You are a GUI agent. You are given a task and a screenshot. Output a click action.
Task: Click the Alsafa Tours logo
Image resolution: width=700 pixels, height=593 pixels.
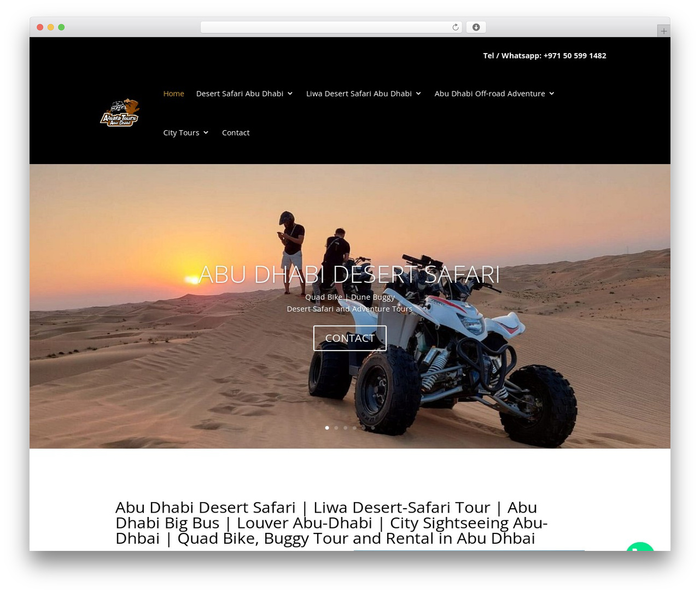click(120, 113)
